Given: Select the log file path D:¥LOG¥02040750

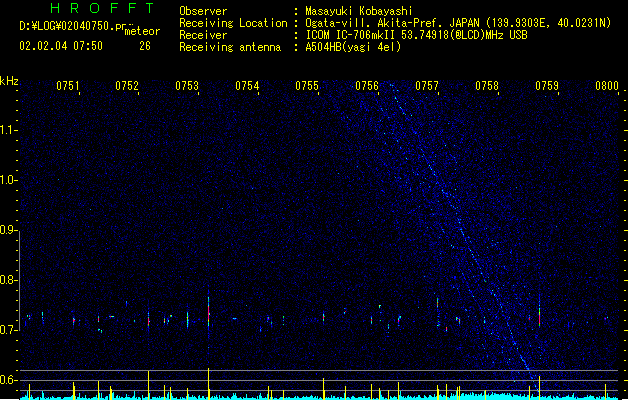Looking at the screenshot, I should 67,26.
